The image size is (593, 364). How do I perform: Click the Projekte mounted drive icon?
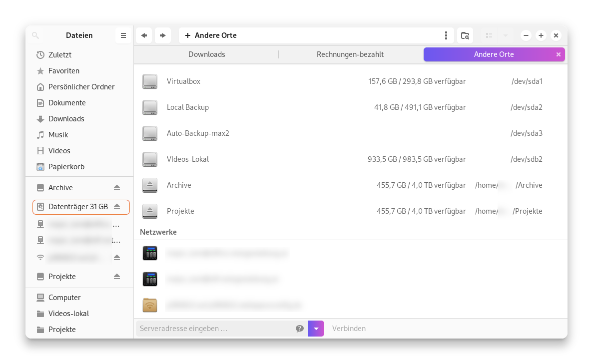coord(150,211)
